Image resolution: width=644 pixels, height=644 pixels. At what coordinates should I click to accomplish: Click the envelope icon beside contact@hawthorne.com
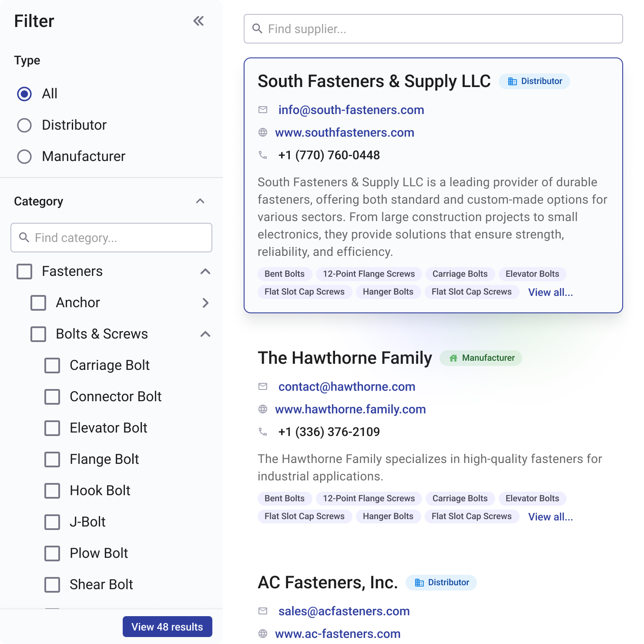tap(263, 386)
